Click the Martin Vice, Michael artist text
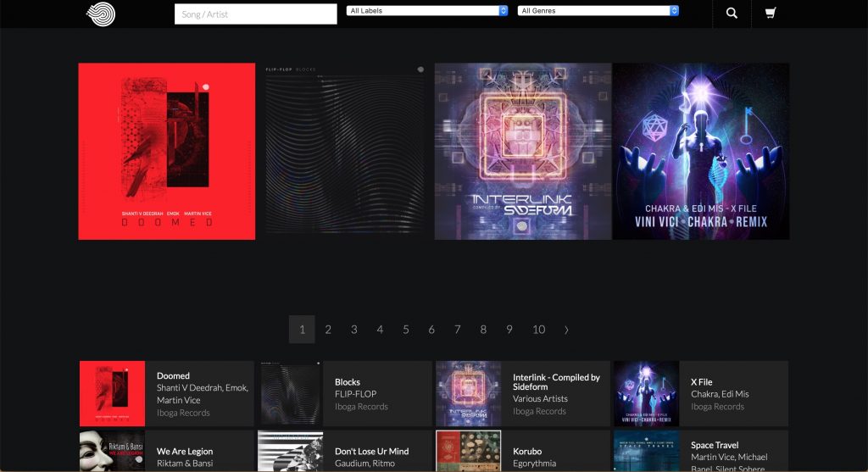The image size is (868, 472). [x=729, y=458]
